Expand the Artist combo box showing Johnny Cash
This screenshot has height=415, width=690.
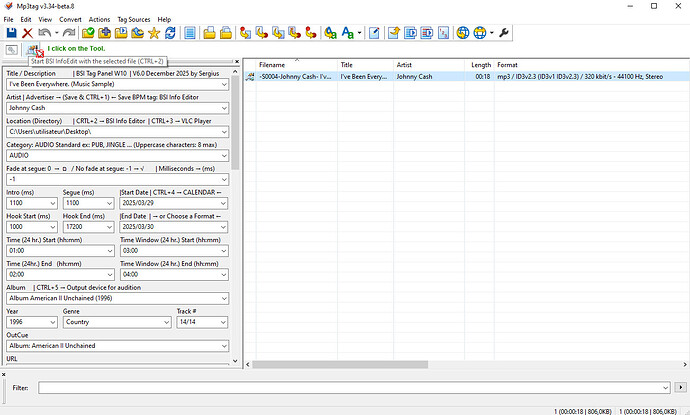(x=224, y=108)
